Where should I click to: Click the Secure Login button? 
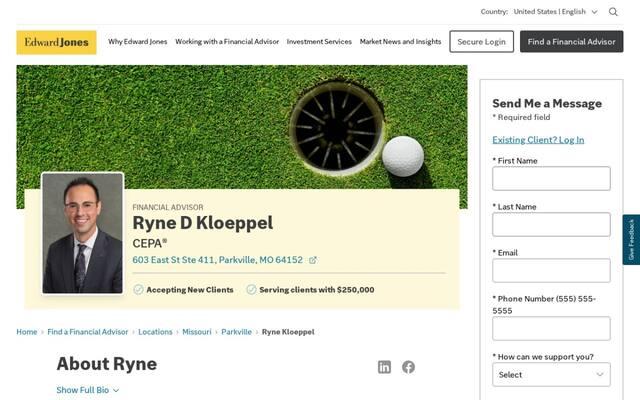pyautogui.click(x=482, y=42)
